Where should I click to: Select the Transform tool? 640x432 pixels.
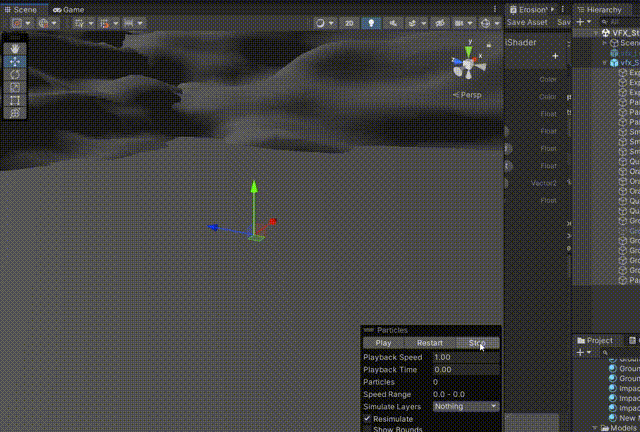[15, 113]
